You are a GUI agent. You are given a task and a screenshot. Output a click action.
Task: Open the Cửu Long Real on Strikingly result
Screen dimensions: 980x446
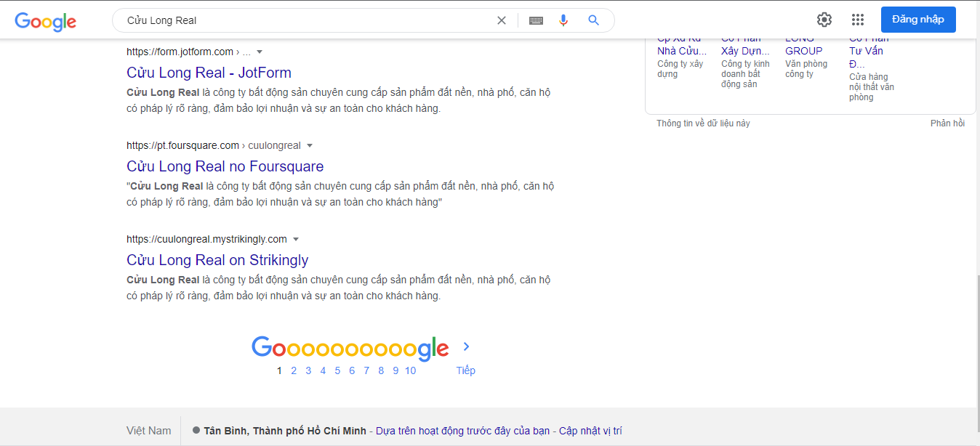(x=217, y=260)
